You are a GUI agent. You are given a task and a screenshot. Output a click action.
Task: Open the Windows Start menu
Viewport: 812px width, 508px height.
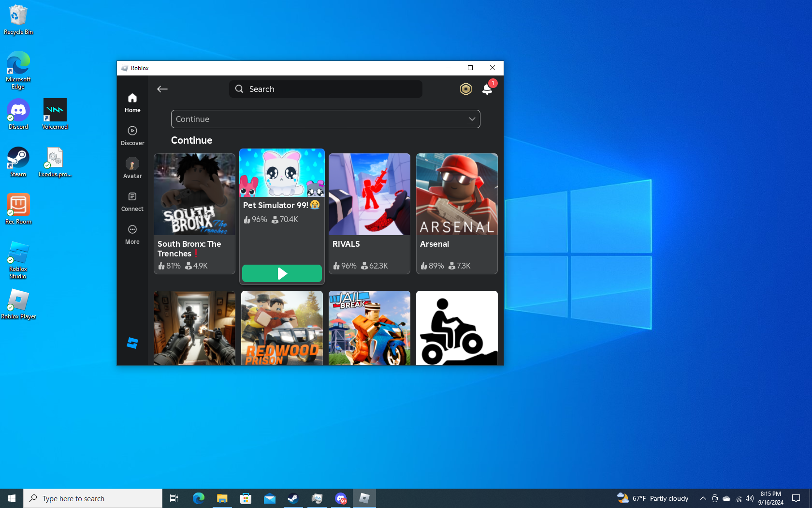pyautogui.click(x=12, y=498)
